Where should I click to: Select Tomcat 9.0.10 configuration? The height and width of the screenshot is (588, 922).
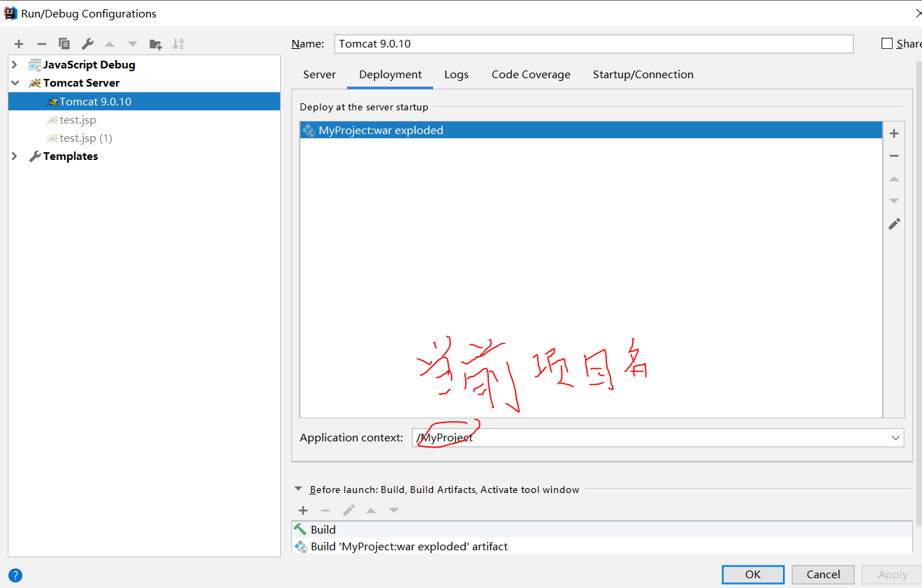(x=144, y=101)
